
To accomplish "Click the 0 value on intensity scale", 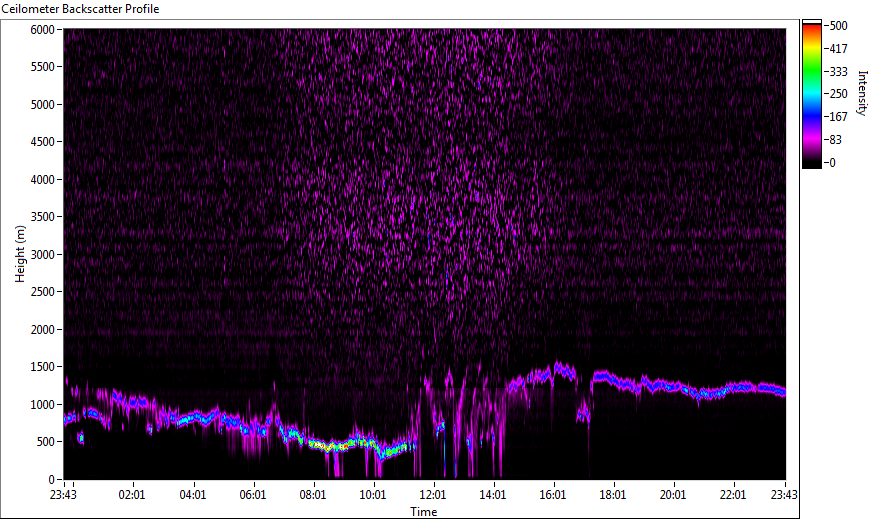I will click(x=832, y=162).
